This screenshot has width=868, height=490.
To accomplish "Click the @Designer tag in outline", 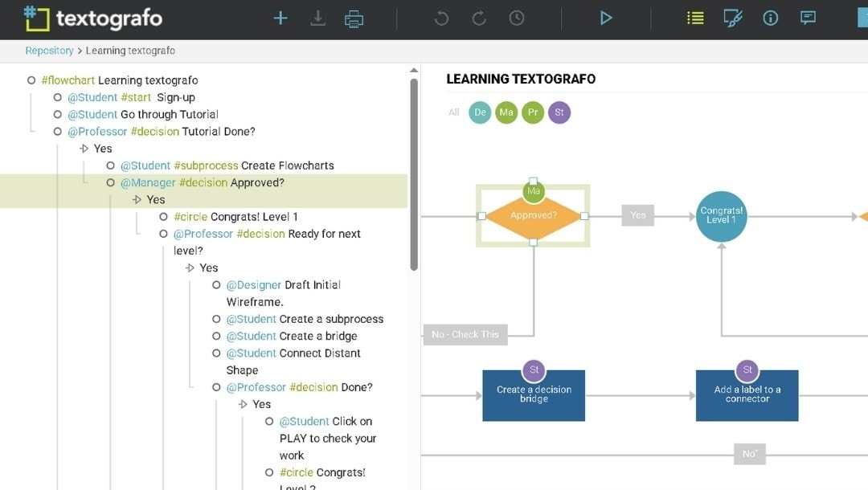I will [x=253, y=285].
